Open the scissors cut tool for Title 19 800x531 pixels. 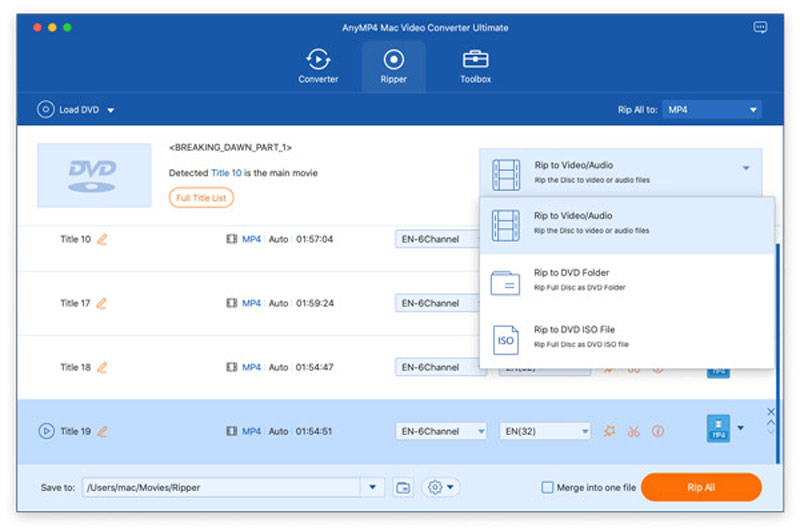click(634, 432)
